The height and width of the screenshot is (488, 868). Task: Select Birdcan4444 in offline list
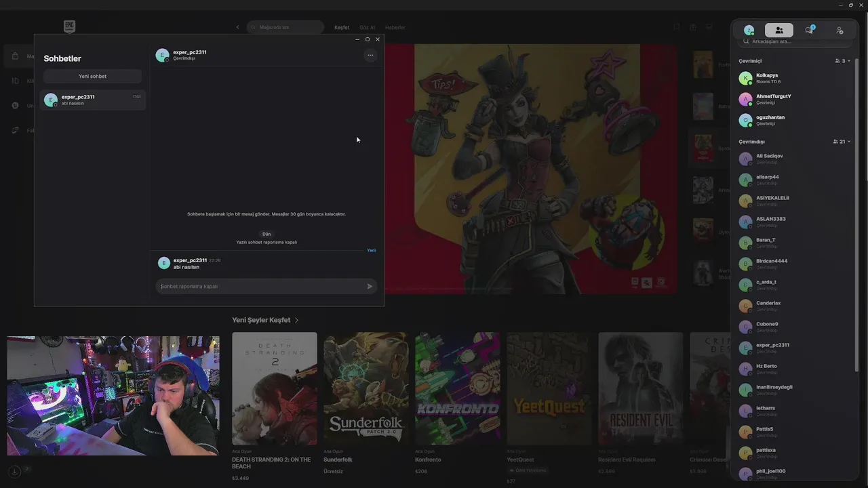(795, 264)
